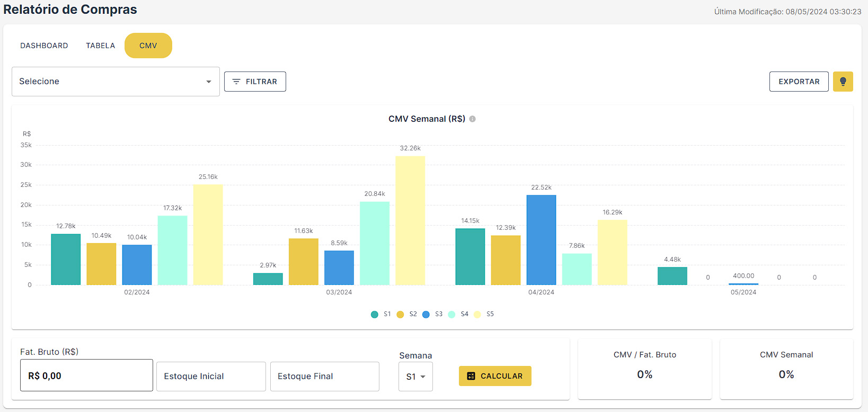This screenshot has width=868, height=412.
Task: Open the TABELA tab
Action: (100, 46)
